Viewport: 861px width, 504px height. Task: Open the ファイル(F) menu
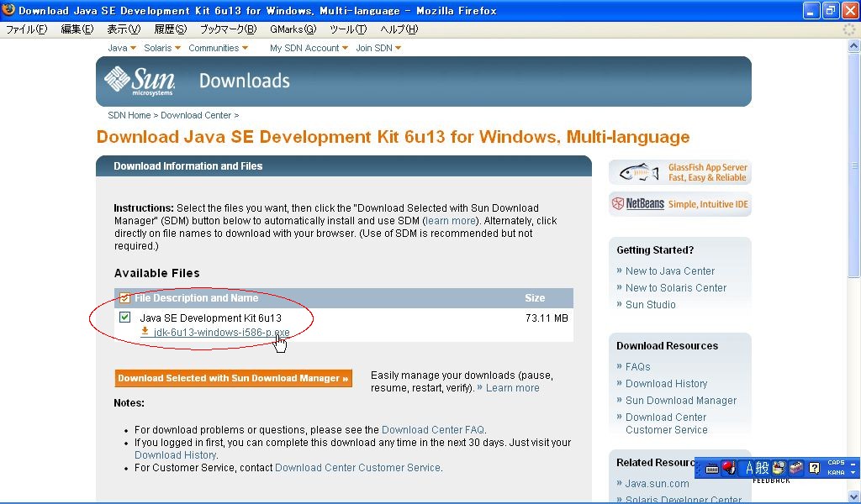coord(26,29)
